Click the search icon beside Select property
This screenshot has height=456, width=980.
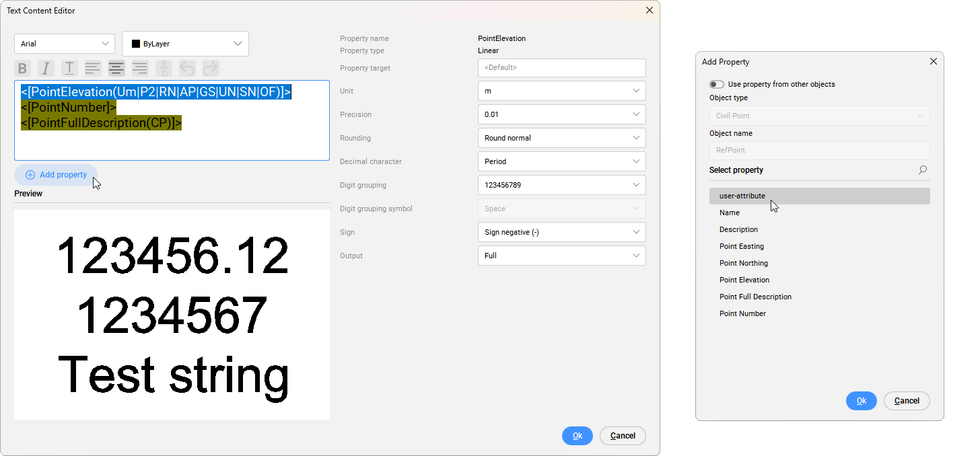(x=923, y=170)
